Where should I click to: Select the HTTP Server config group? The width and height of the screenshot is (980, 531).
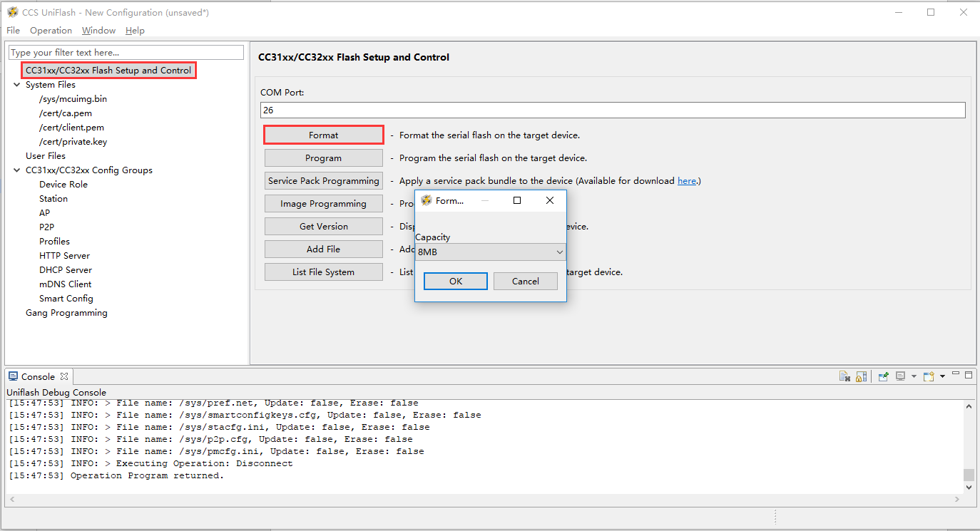[x=65, y=256]
